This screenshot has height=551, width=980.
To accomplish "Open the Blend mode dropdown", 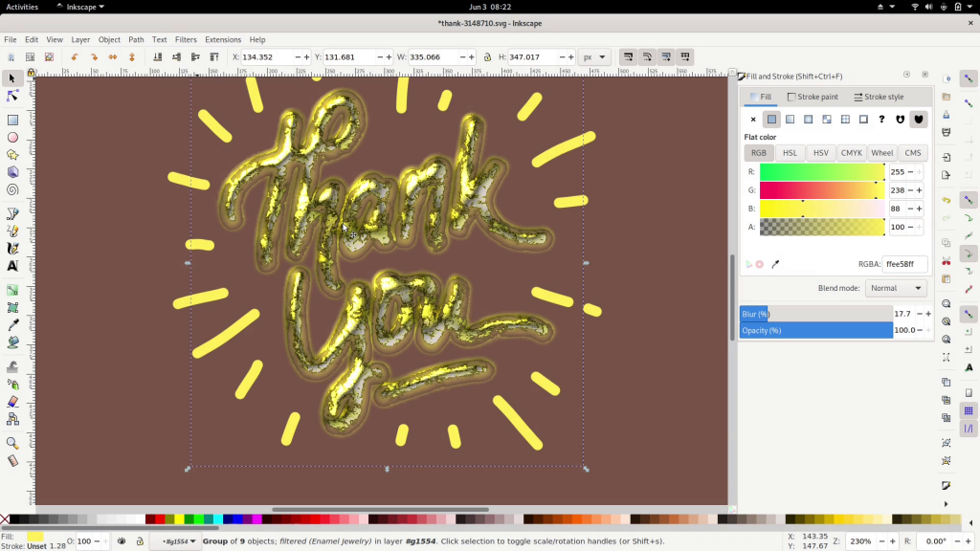I will click(x=896, y=288).
